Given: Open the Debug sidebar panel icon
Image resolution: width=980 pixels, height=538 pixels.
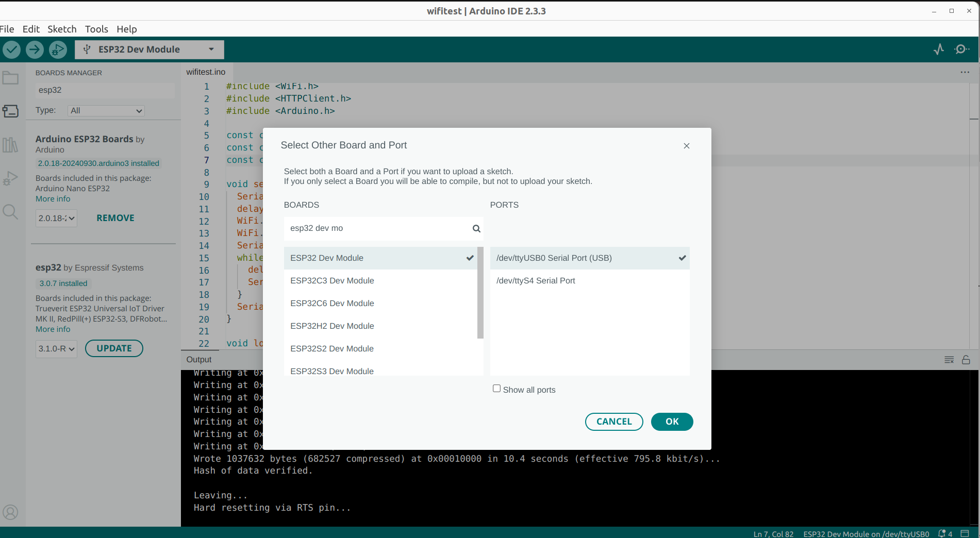Looking at the screenshot, I should pyautogui.click(x=10, y=178).
